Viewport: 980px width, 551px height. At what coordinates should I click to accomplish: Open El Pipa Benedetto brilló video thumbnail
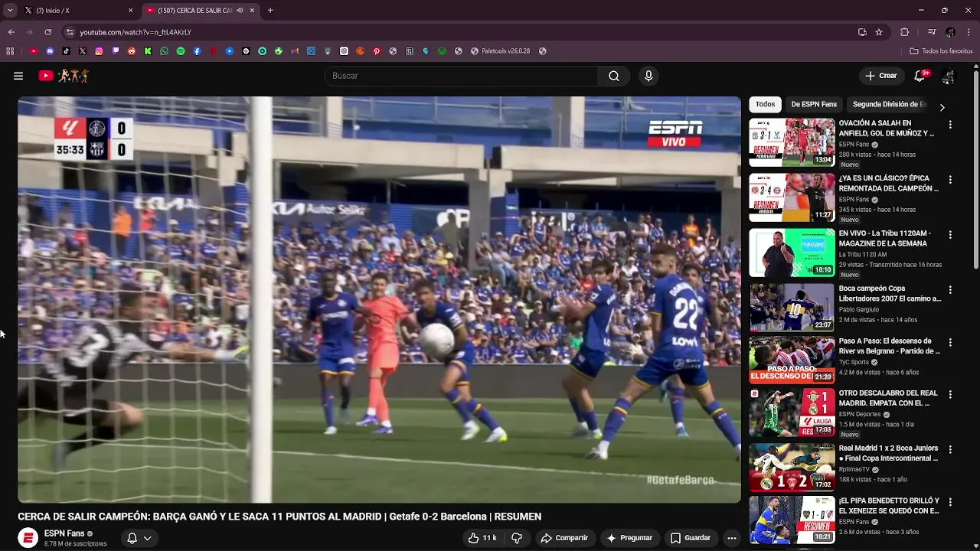click(792, 520)
